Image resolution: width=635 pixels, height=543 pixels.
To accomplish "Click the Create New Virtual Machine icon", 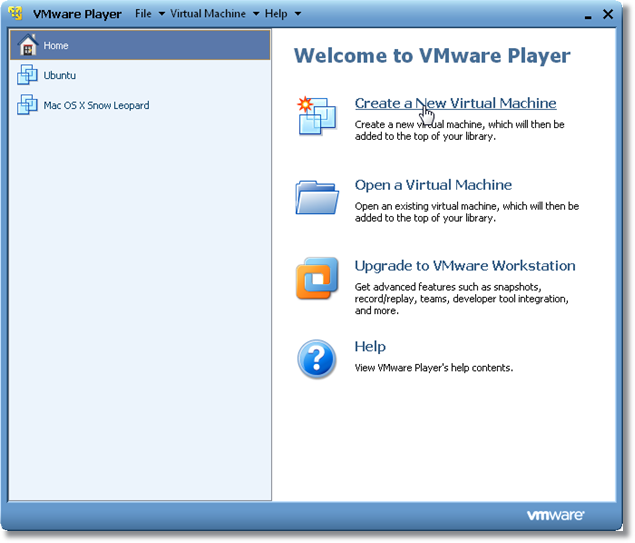I will pos(317,116).
